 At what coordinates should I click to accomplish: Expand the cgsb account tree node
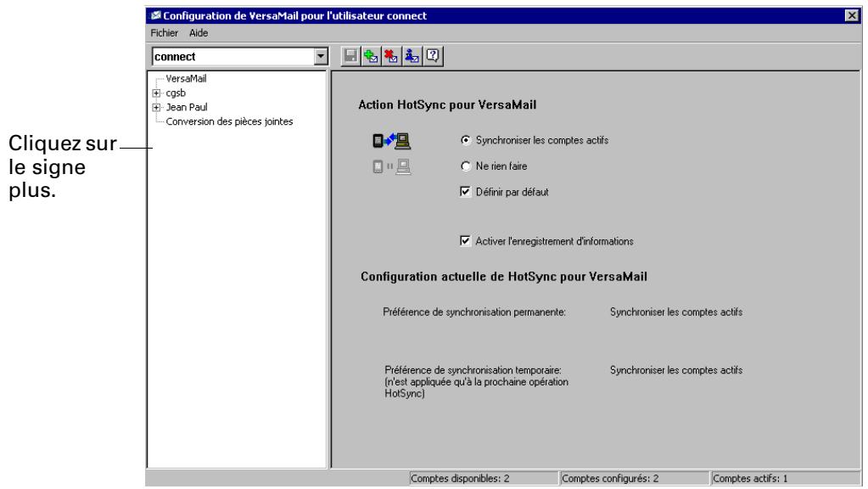pos(156,93)
